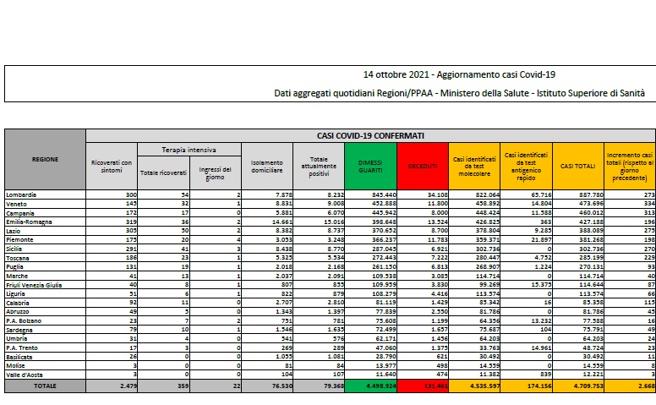Select the red "DECEDUTI" header cell
This screenshot has height=405, width=656.
coord(423,167)
